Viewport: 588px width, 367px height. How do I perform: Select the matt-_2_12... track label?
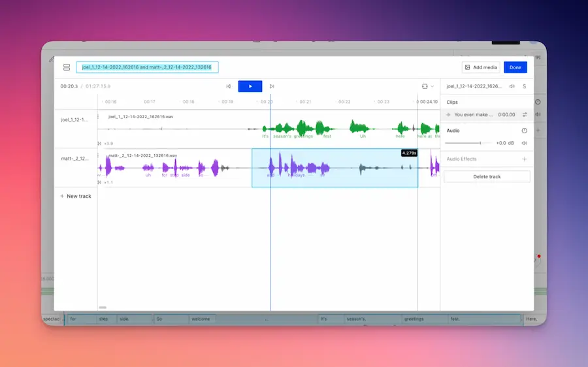click(75, 159)
